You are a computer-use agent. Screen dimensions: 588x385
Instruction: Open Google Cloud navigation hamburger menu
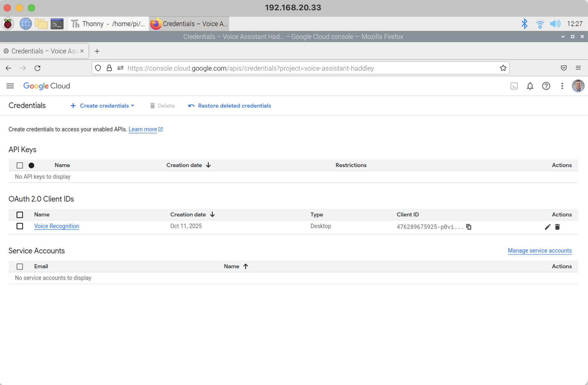[10, 86]
